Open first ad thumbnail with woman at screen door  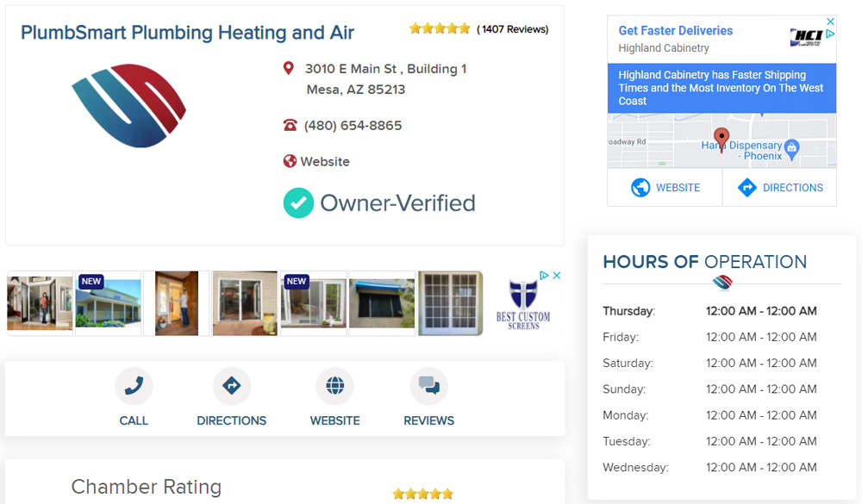[40, 303]
